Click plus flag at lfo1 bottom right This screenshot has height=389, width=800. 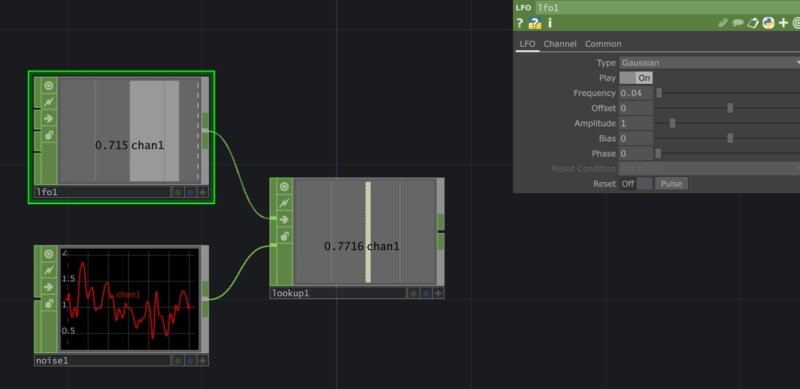tap(203, 192)
